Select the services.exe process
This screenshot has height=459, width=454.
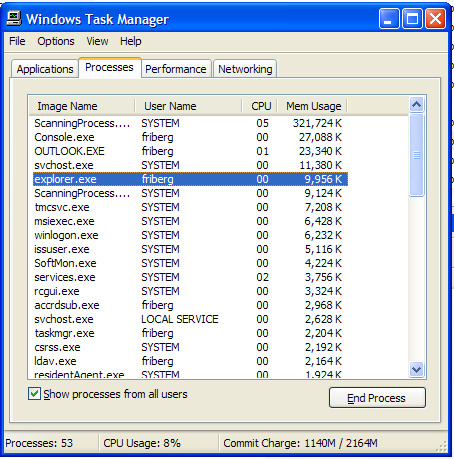tap(190, 277)
